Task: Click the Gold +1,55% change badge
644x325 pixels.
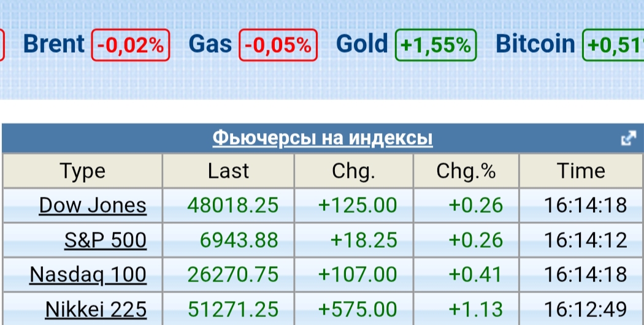Action: 435,45
